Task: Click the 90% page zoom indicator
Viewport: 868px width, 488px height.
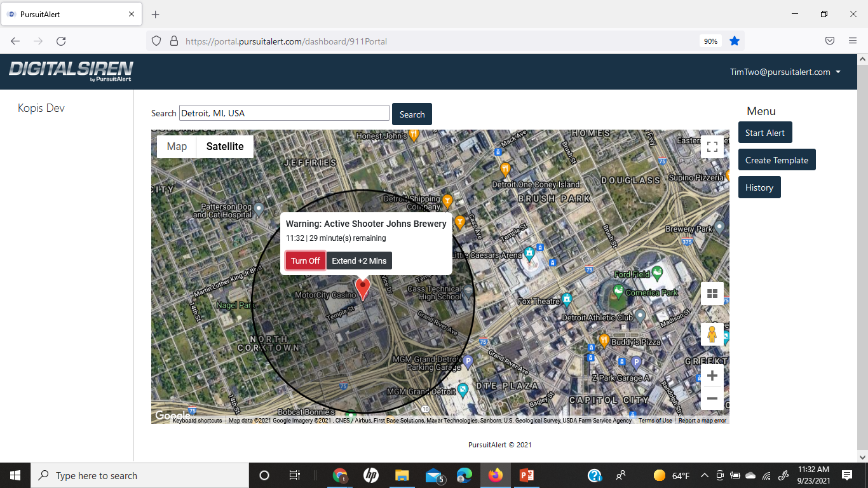Action: (x=710, y=41)
